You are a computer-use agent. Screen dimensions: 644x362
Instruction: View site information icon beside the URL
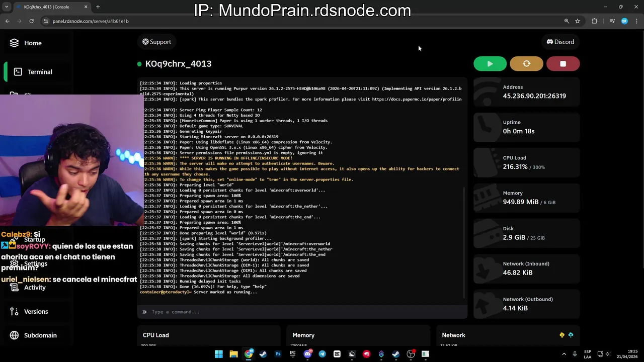tap(46, 21)
